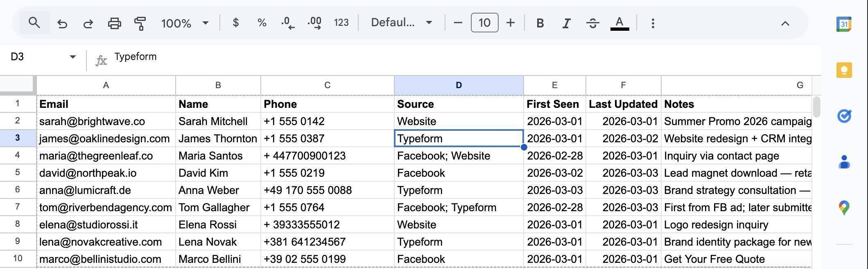
Task: Open Google Calendar side panel icon
Action: (844, 24)
